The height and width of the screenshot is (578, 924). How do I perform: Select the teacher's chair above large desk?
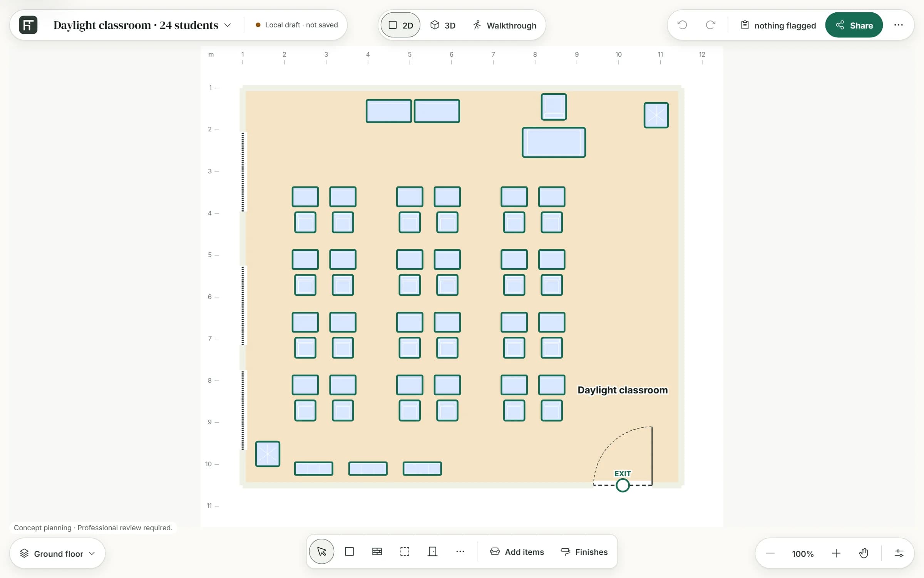pos(554,107)
